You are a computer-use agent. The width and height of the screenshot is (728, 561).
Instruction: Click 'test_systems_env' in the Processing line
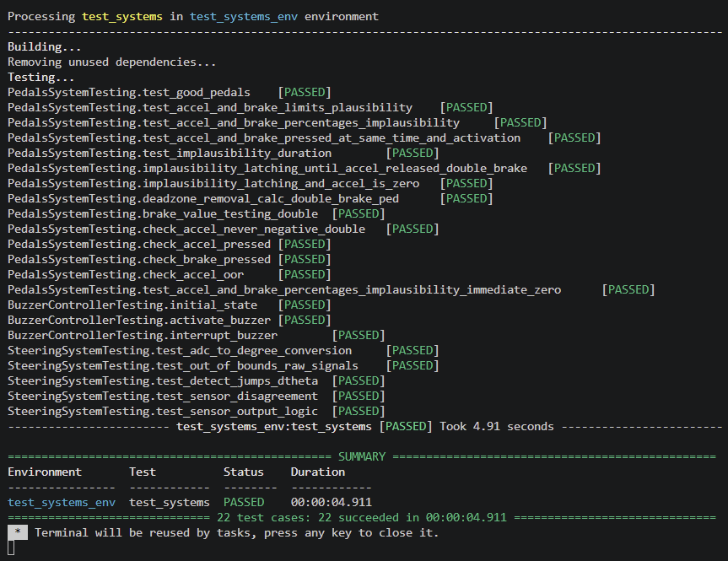point(244,17)
